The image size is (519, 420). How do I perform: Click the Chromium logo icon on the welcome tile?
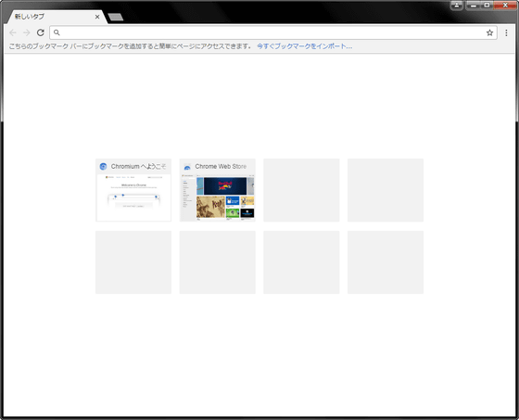[x=103, y=166]
